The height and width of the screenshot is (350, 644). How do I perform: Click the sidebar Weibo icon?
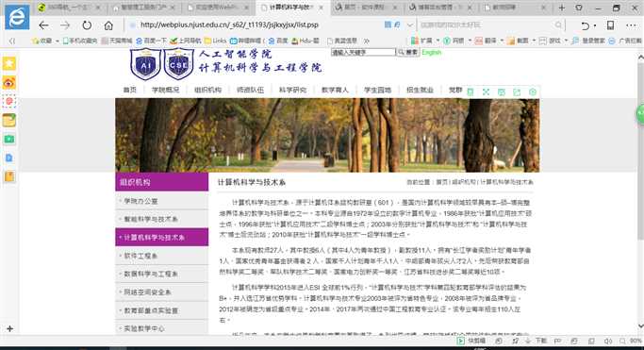pyautogui.click(x=9, y=83)
